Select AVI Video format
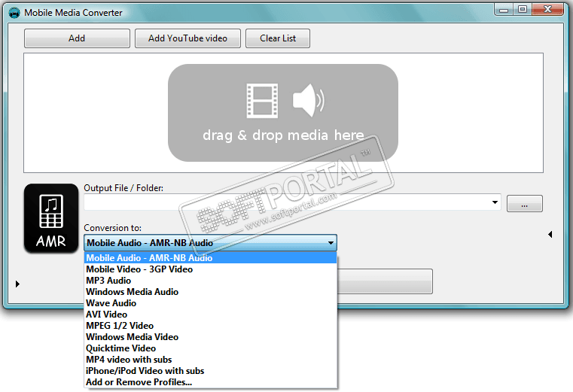This screenshot has width=573, height=392. pyautogui.click(x=210, y=315)
